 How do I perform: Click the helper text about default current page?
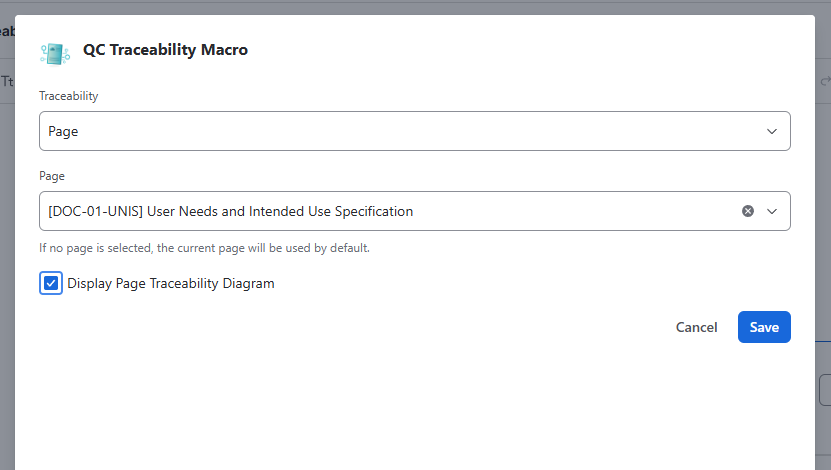(x=205, y=248)
